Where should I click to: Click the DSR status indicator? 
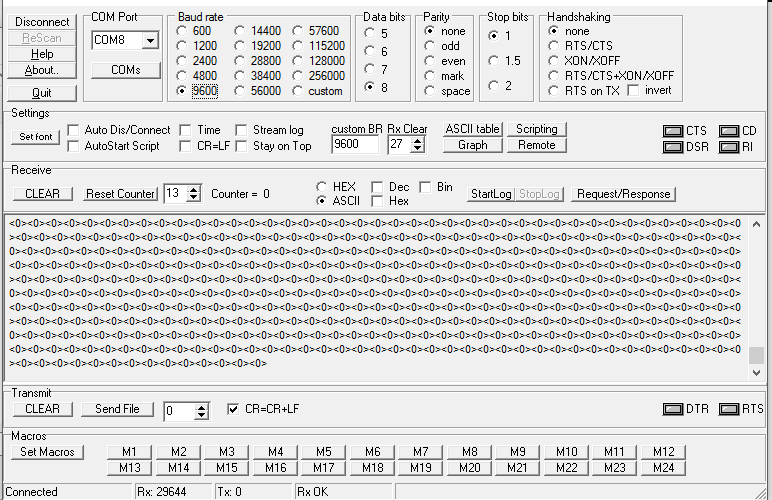[x=673, y=147]
